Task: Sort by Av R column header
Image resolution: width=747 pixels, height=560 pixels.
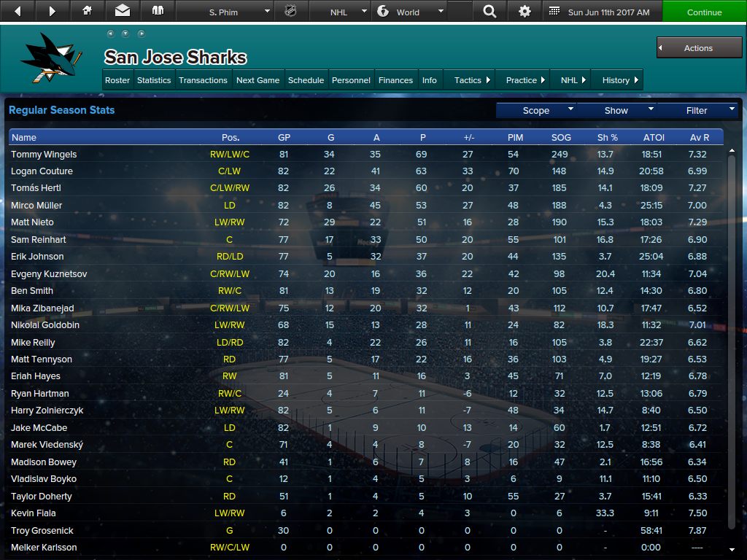Action: 700,137
